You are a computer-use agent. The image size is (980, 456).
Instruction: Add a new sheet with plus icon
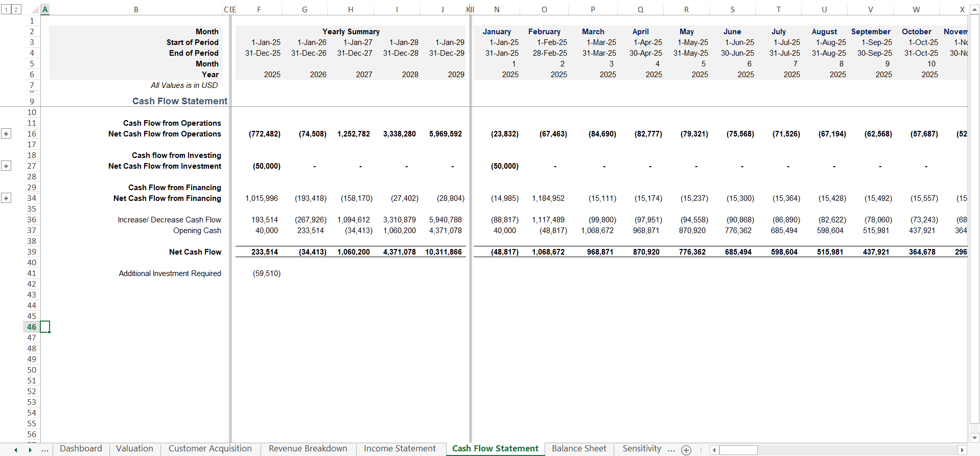[x=686, y=450]
